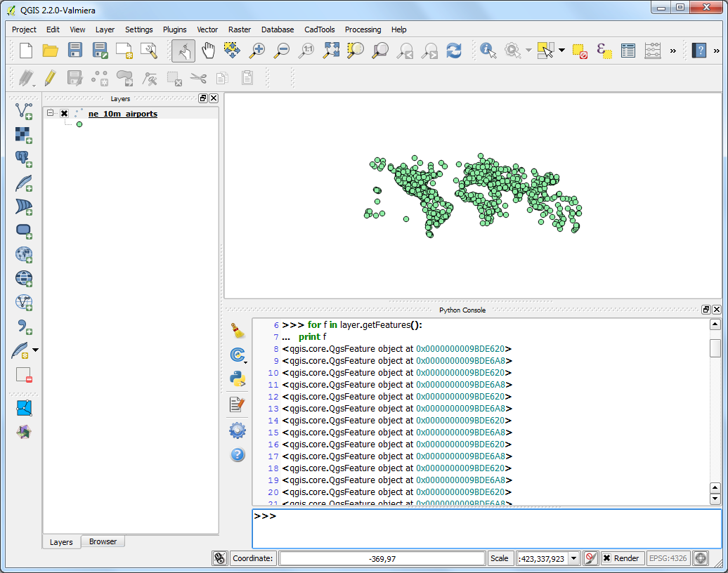This screenshot has height=573, width=728.
Task: Open the Layer menu
Action: tap(105, 29)
